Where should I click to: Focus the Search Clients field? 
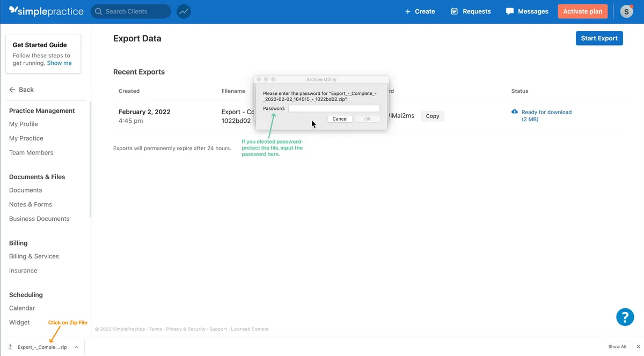pos(131,11)
